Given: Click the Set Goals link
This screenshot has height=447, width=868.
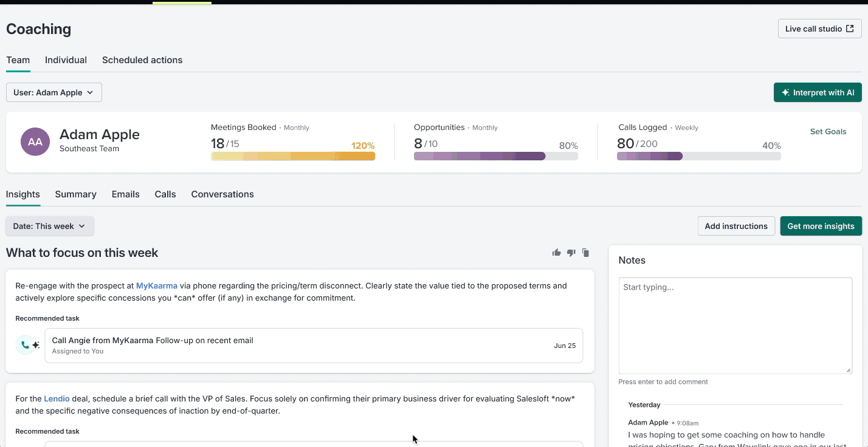Looking at the screenshot, I should click(x=828, y=131).
